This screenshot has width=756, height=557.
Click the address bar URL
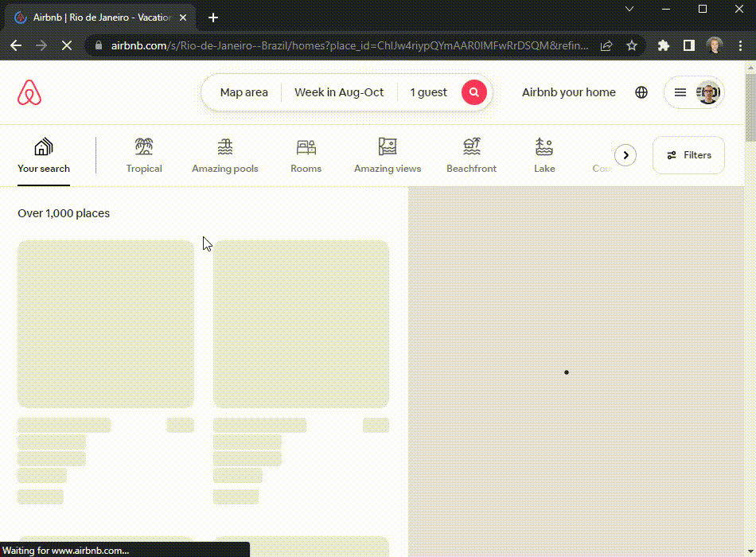point(349,45)
